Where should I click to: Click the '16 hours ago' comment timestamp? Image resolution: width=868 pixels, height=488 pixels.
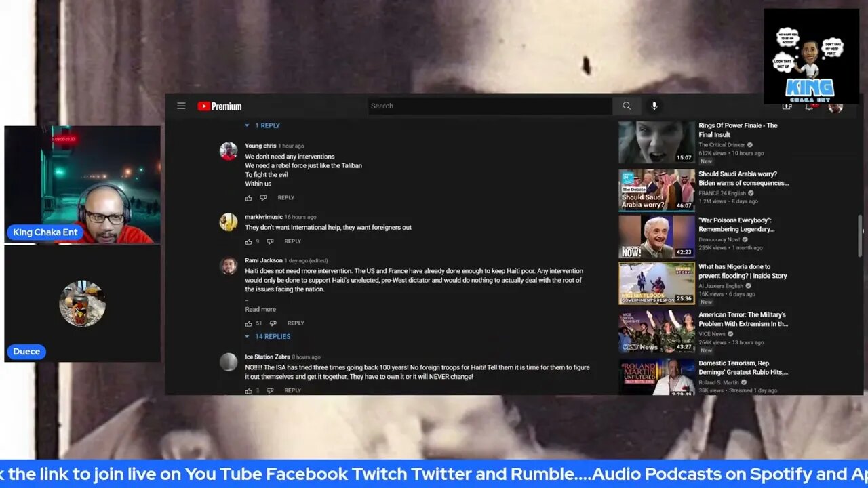300,217
